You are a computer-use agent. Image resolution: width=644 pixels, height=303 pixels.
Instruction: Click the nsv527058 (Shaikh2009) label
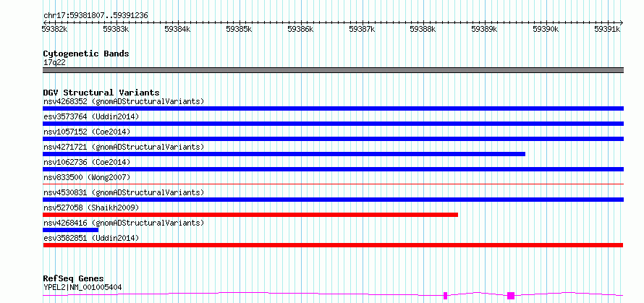pos(91,208)
